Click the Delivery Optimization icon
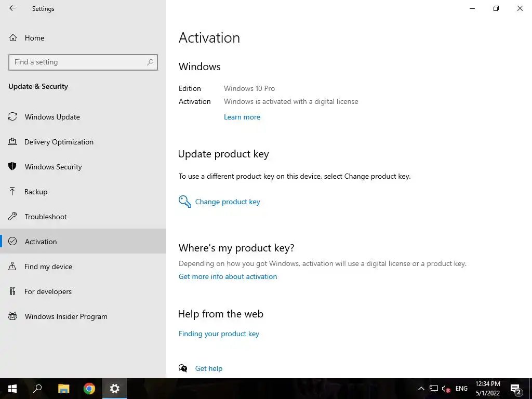Screen dimensions: 532x399 [x=12, y=142]
